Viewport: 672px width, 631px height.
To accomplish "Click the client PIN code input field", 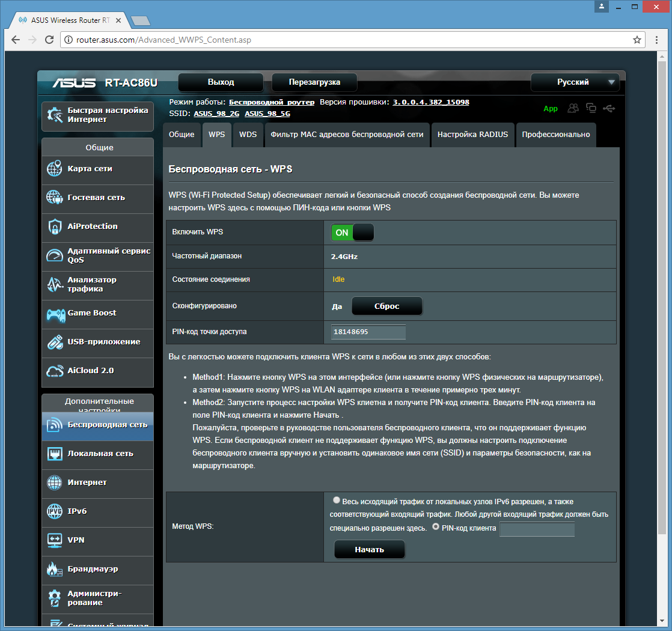I will tap(537, 529).
